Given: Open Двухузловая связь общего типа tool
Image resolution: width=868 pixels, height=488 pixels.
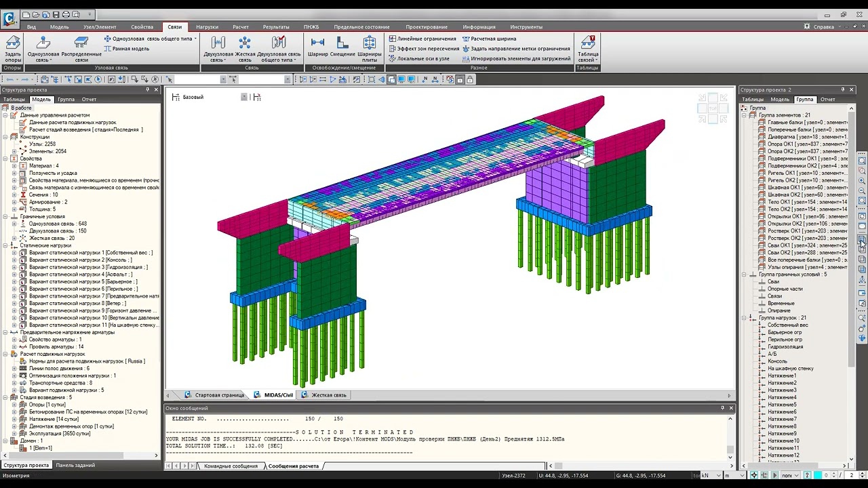Looking at the screenshot, I should pos(279,49).
